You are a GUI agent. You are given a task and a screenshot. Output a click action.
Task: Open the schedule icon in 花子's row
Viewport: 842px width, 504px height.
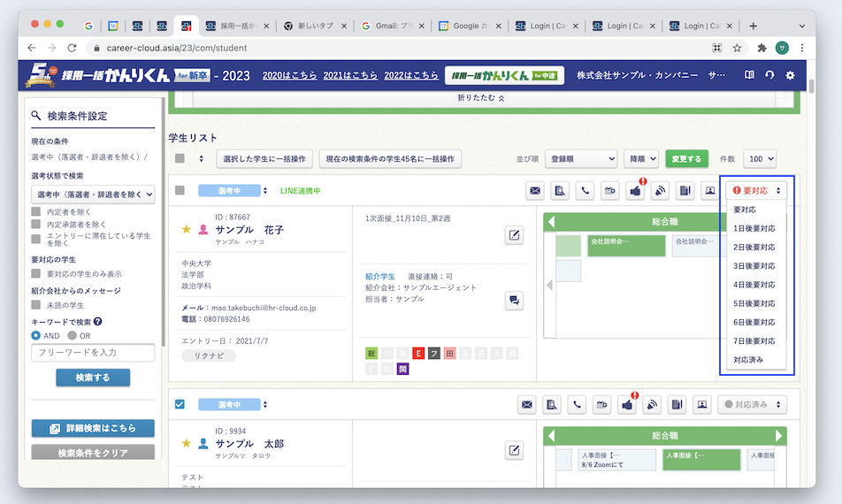point(609,190)
